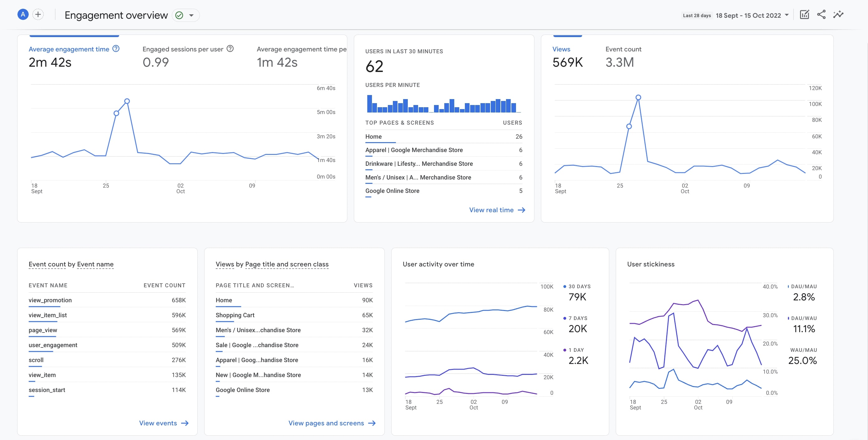Click the Home row in Views by Page title

[294, 300]
